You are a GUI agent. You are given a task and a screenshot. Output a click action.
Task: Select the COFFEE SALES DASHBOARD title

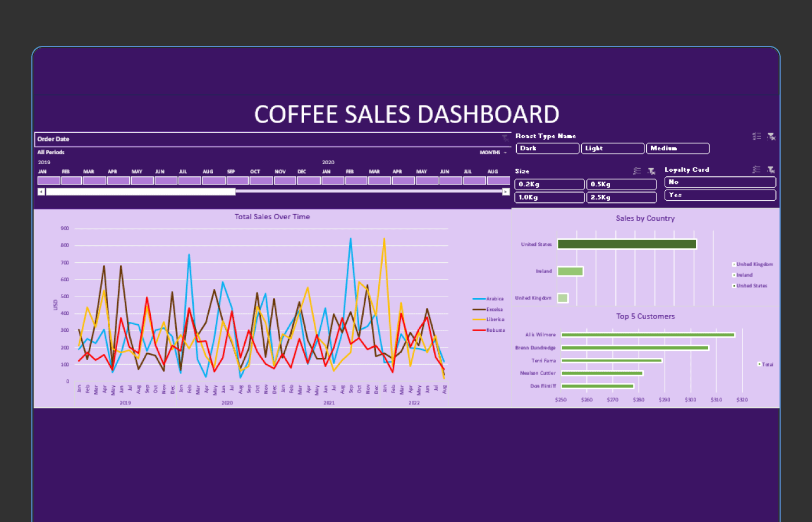407,114
